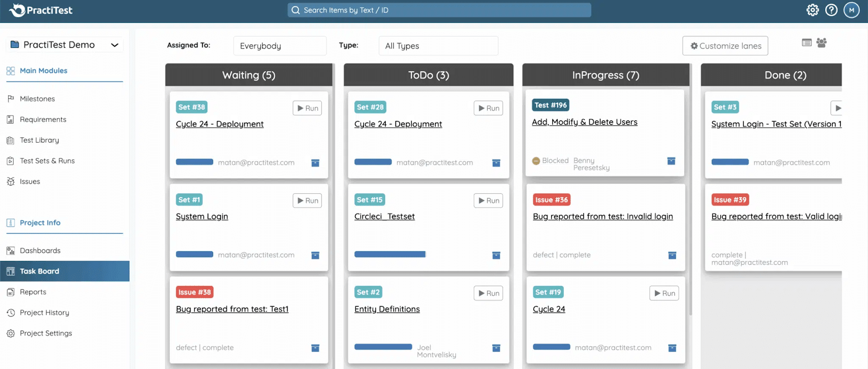This screenshot has height=369, width=868.
Task: Open the settings gear in top bar
Action: click(x=812, y=10)
